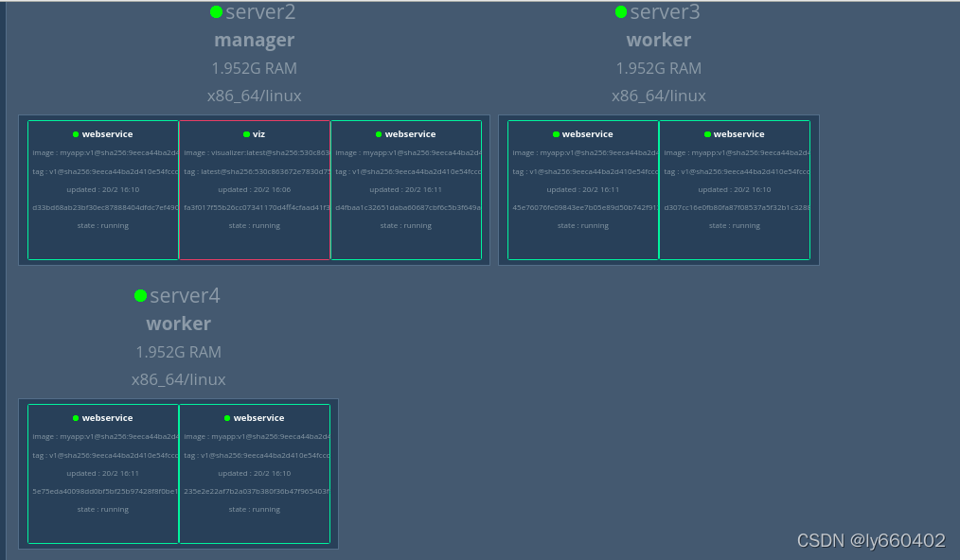The width and height of the screenshot is (960, 560).
Task: Click the green dot of the d4fbaa1c webservice container
Action: coord(379,134)
